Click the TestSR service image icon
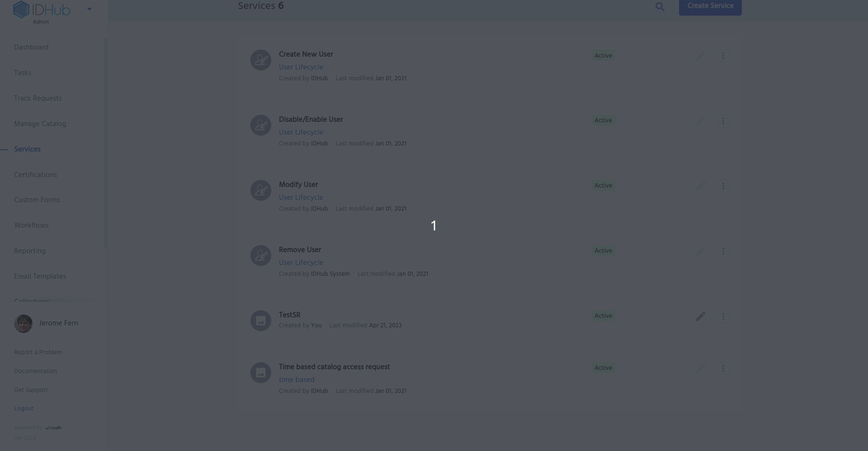 tap(260, 321)
